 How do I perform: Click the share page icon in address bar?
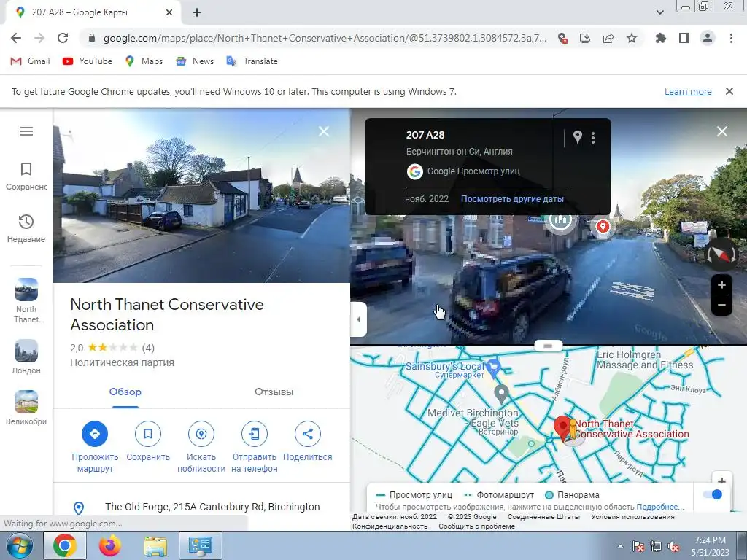pos(608,38)
